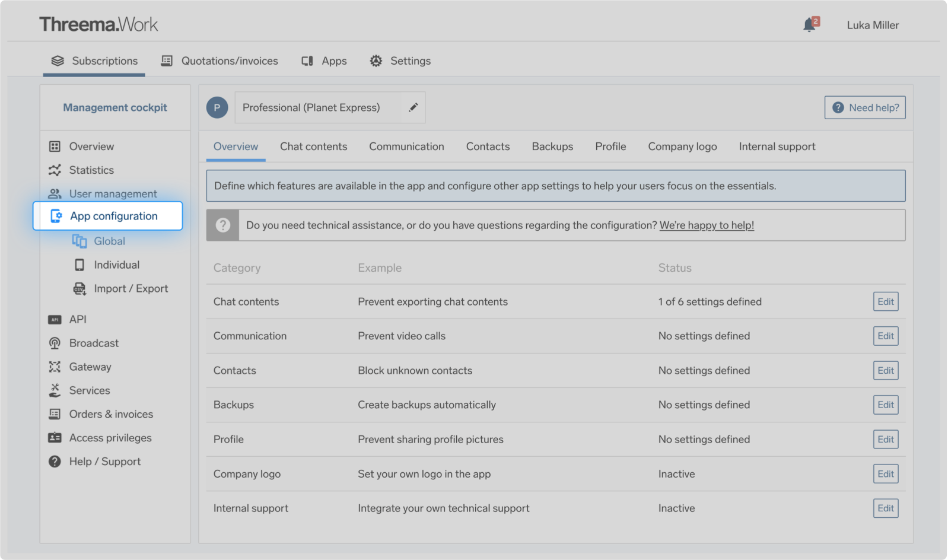Select Statistics in the sidebar

[x=91, y=170]
